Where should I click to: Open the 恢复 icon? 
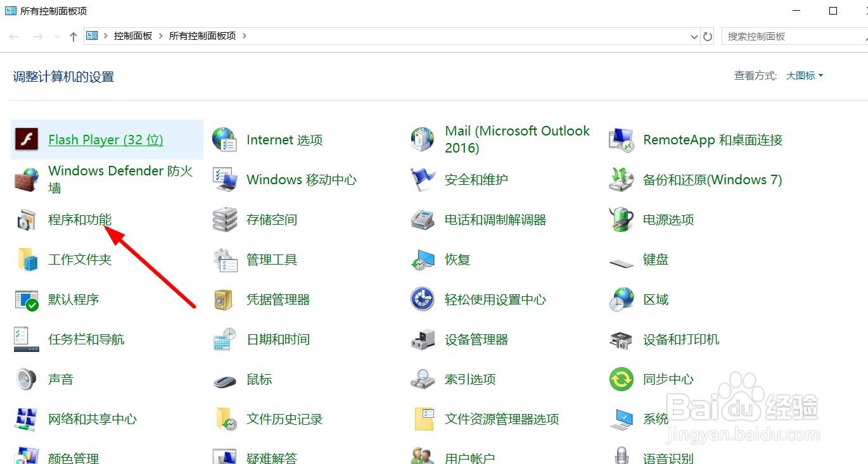(x=423, y=260)
